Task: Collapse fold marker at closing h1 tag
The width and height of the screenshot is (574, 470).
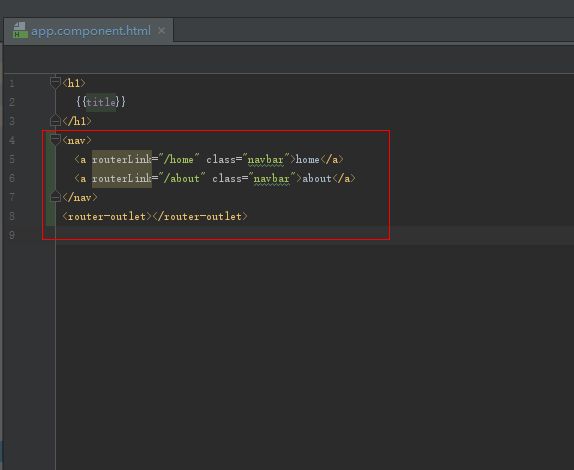Action: pyautogui.click(x=55, y=120)
